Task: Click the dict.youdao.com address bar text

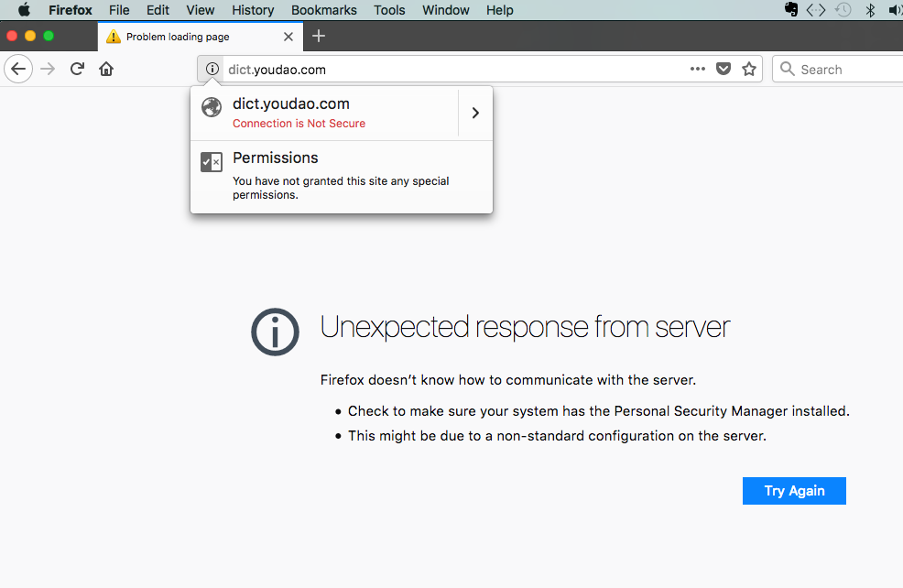Action: (x=277, y=70)
